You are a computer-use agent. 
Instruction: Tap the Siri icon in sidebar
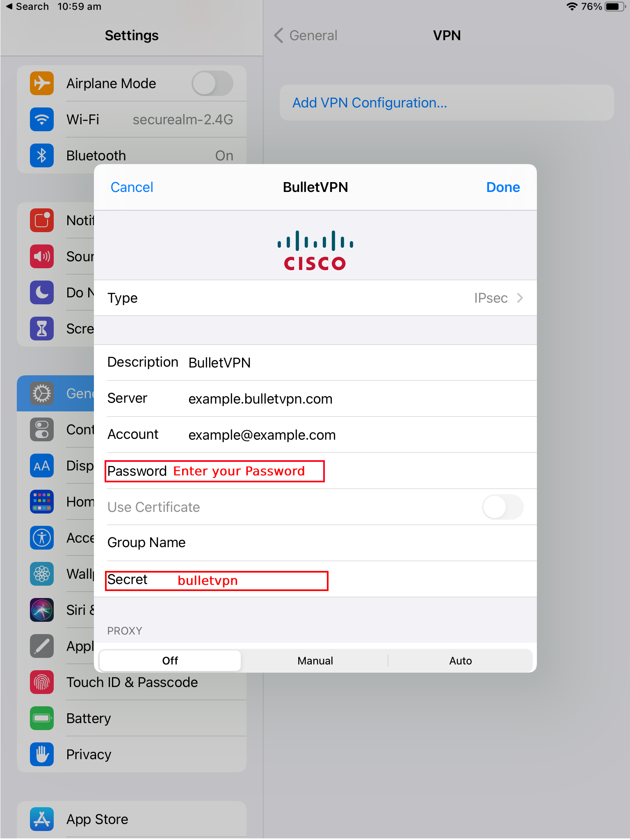point(42,610)
